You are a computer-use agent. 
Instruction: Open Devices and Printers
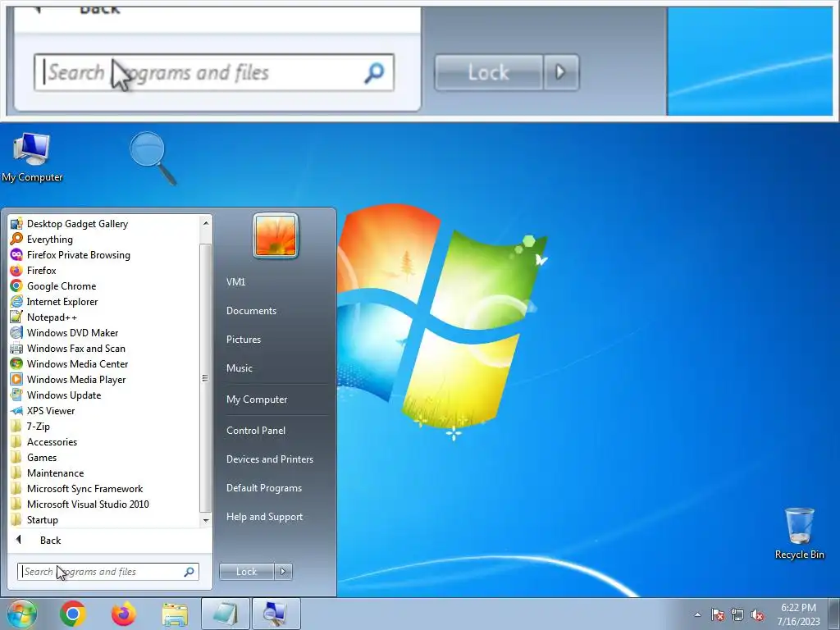click(x=269, y=459)
